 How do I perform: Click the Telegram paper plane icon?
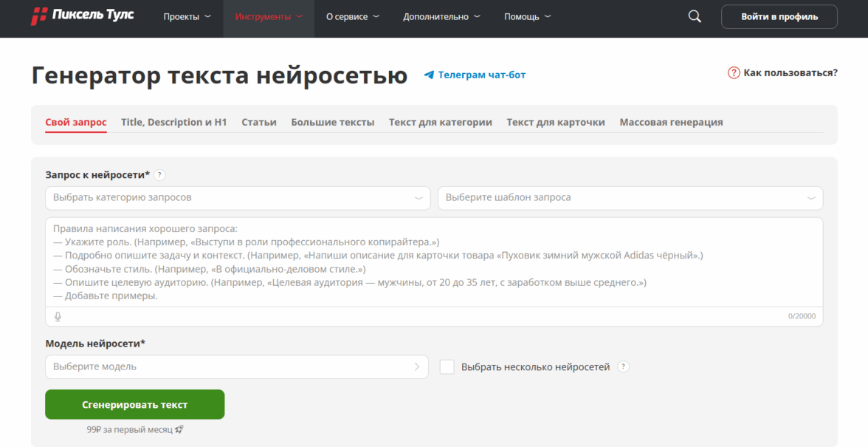pyautogui.click(x=429, y=75)
